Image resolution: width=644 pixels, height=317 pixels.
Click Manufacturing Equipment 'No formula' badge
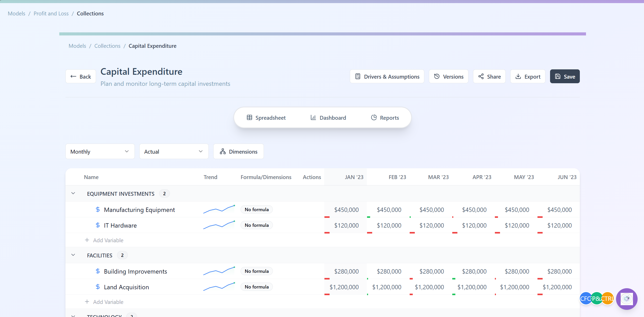(257, 210)
